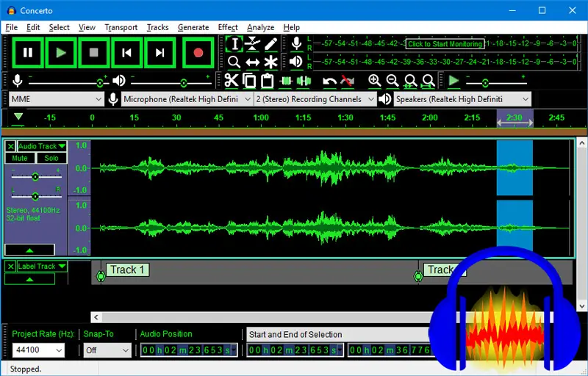Open the Effect menu
This screenshot has width=588, height=376.
(228, 27)
